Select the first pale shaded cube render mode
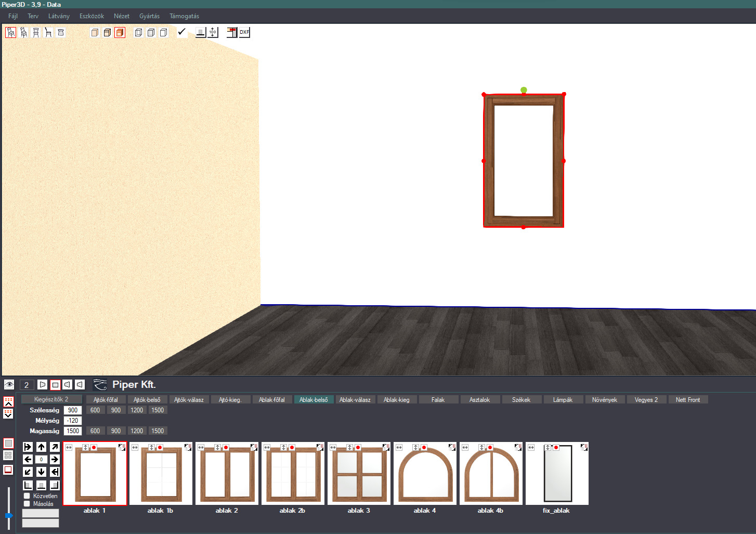This screenshot has width=756, height=534. click(x=95, y=32)
